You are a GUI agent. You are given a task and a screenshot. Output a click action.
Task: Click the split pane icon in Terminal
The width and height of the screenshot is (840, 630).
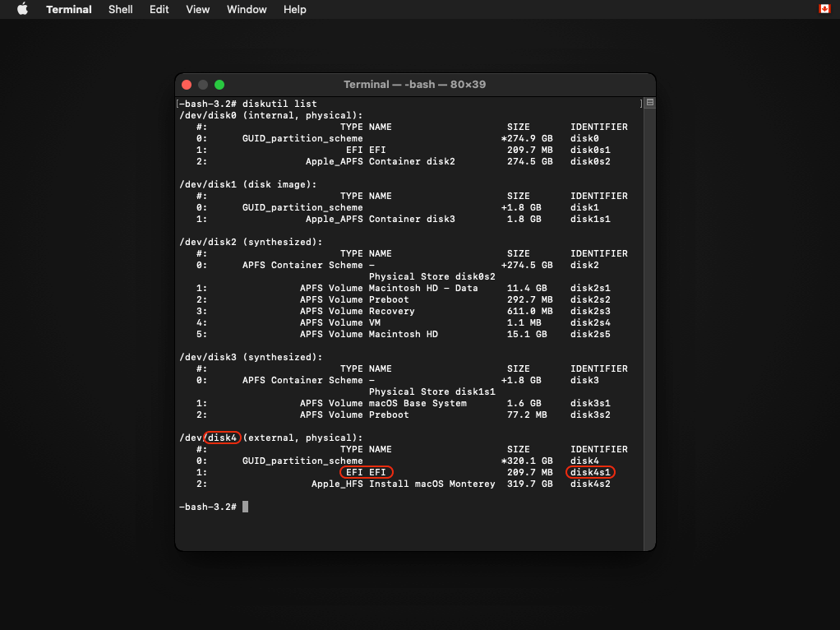(650, 103)
